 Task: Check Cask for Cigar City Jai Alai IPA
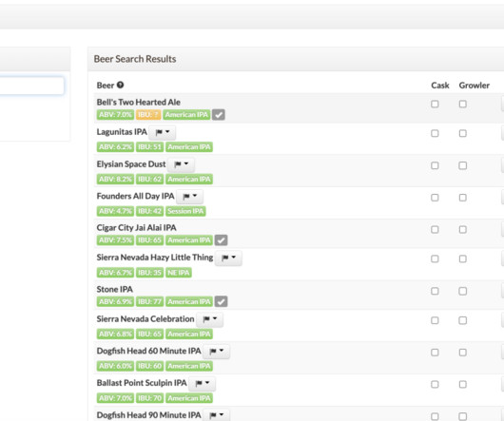point(435,230)
